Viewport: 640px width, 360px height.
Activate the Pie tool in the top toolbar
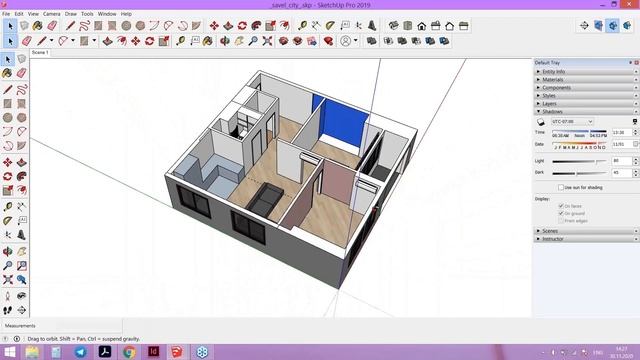(196, 26)
